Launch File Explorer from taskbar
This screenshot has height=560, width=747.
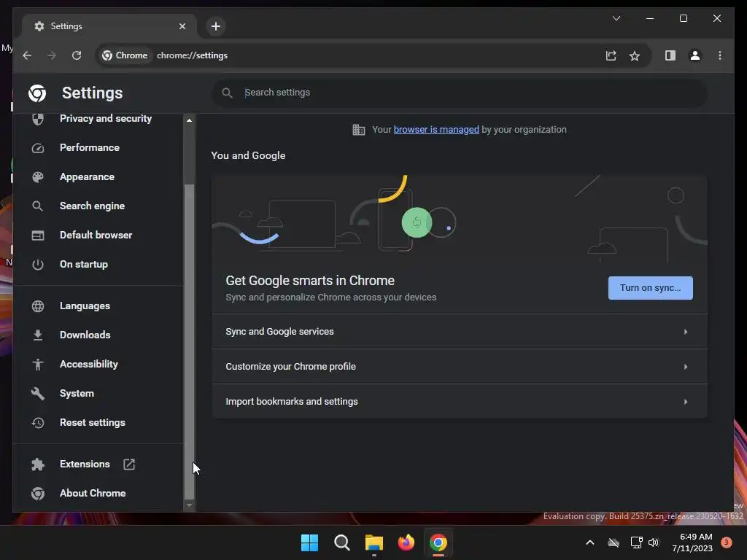tap(374, 542)
